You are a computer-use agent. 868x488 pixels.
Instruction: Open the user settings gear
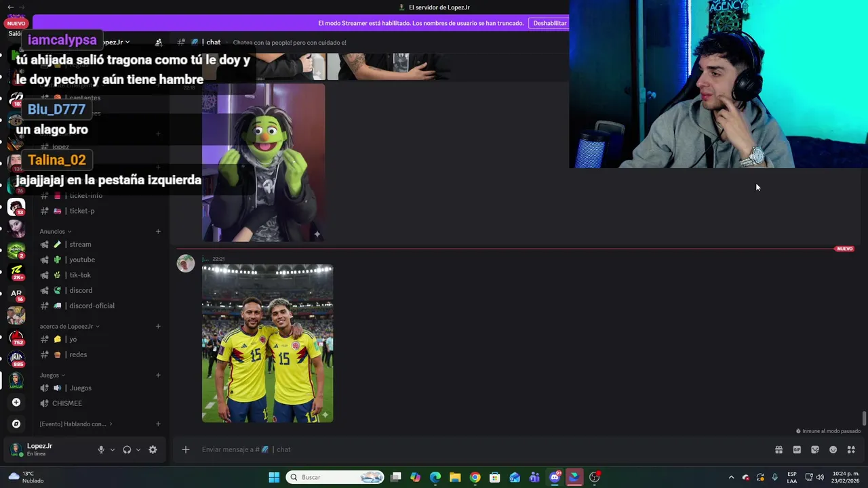[153, 449]
